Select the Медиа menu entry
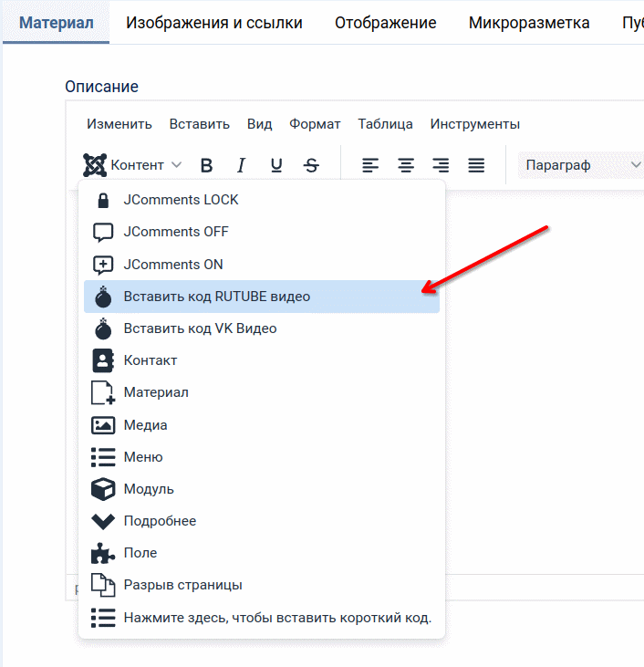This screenshot has width=644, height=667. point(262,425)
